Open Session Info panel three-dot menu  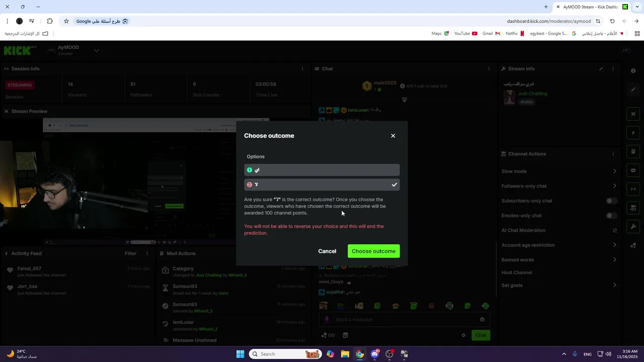click(302, 69)
